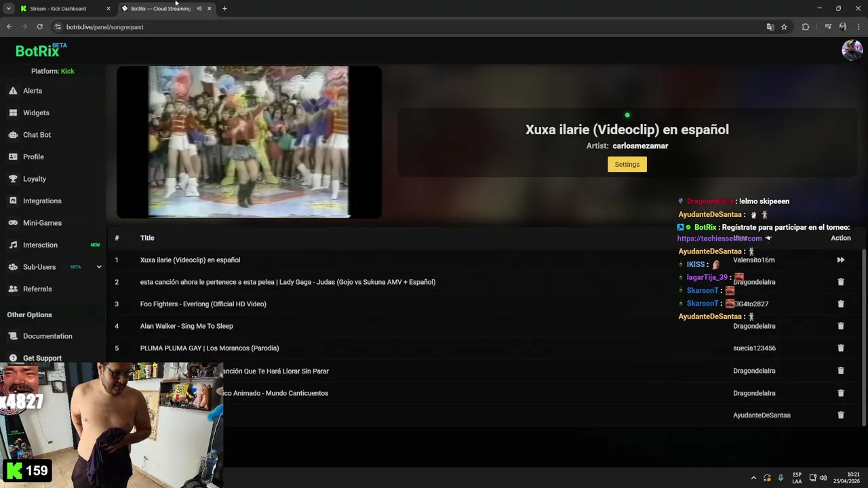Delete the Llorar Sin Parar song
The width and height of the screenshot is (868, 488).
point(841,371)
